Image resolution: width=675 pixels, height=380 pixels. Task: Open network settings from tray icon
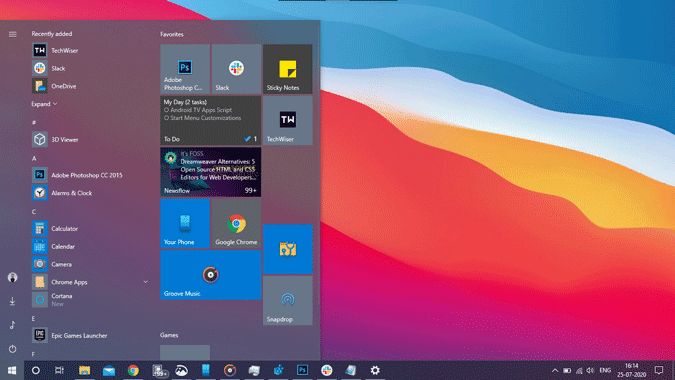(x=579, y=371)
